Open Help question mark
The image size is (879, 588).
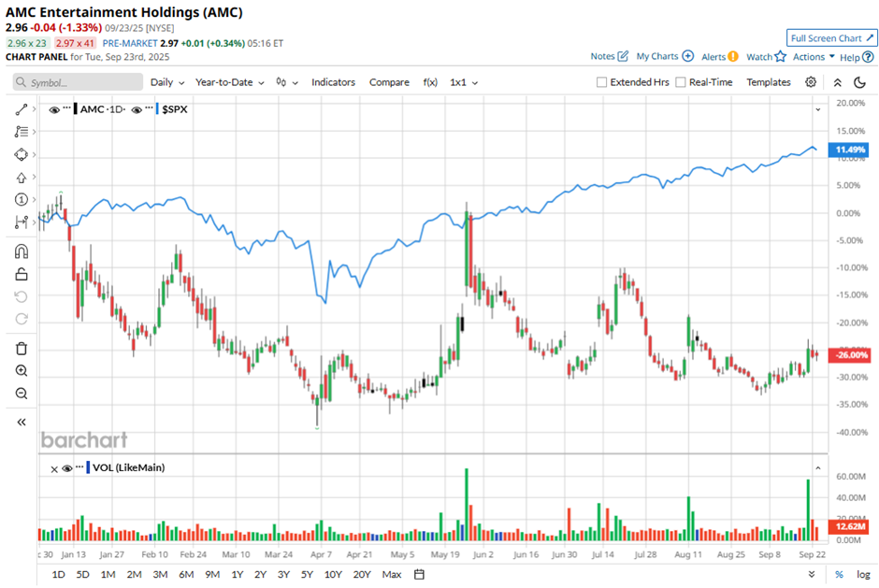tap(868, 57)
